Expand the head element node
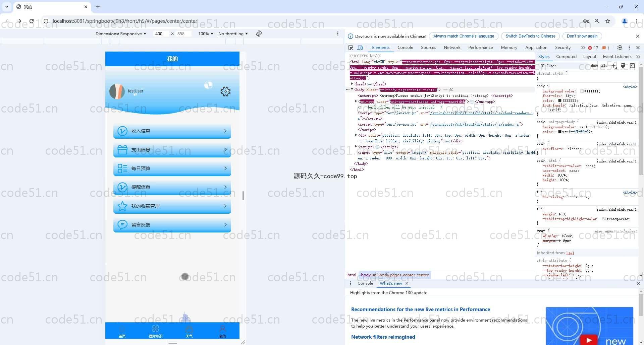This screenshot has height=345, width=644. [x=352, y=84]
